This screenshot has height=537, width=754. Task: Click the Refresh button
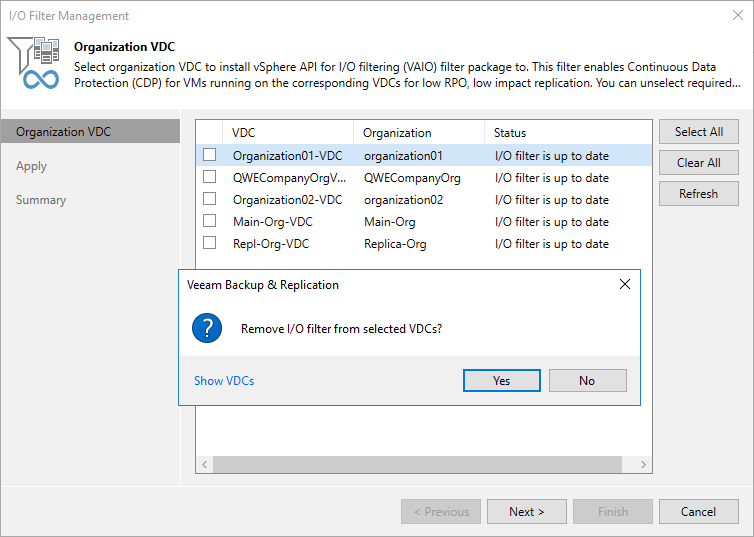(699, 194)
